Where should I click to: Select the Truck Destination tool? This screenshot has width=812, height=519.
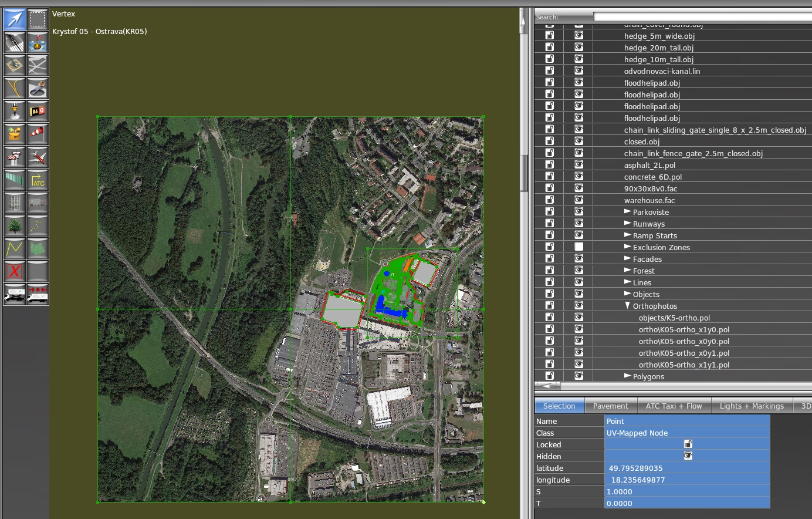click(38, 294)
